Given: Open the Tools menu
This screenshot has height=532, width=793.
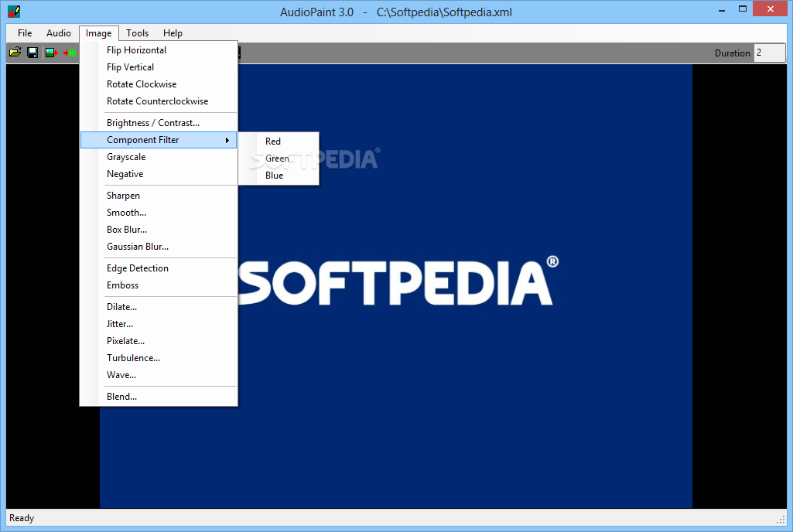Looking at the screenshot, I should (x=137, y=33).
